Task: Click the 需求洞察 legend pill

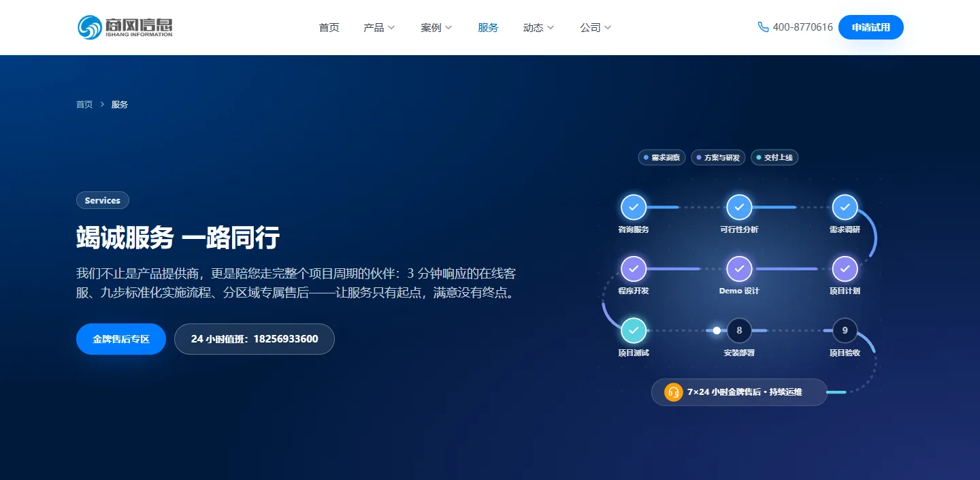Action: pyautogui.click(x=661, y=157)
